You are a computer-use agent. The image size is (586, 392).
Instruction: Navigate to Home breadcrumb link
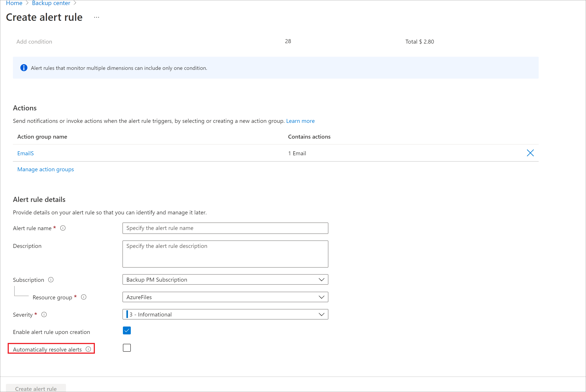coord(14,3)
